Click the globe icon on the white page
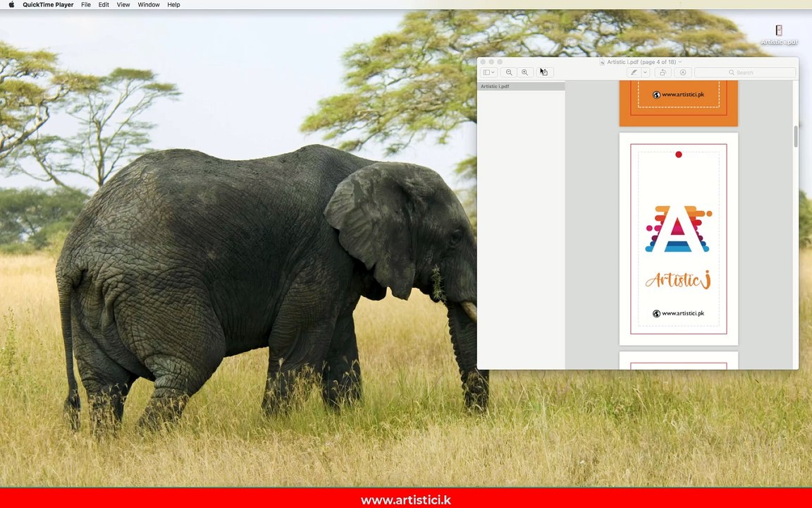The width and height of the screenshot is (812, 508). [x=656, y=313]
